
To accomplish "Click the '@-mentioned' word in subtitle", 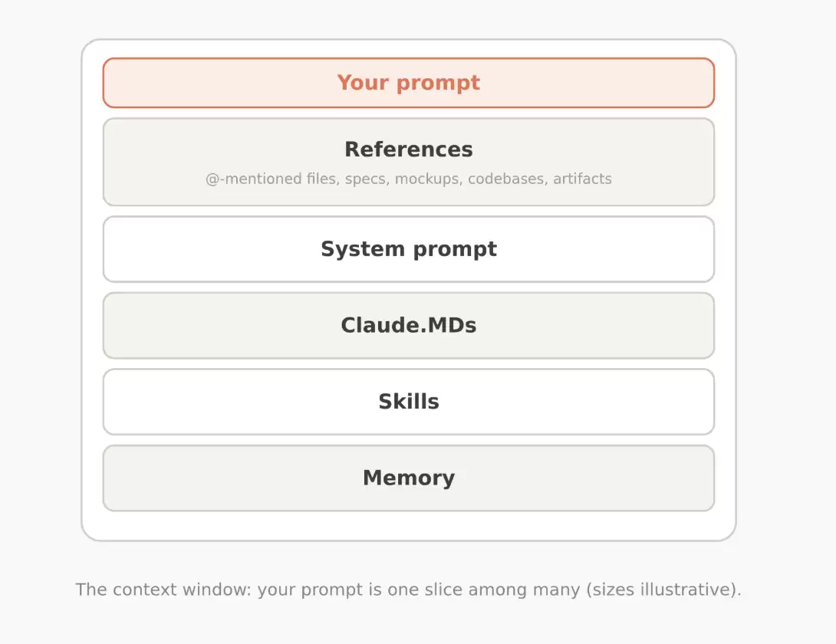I will tap(254, 179).
